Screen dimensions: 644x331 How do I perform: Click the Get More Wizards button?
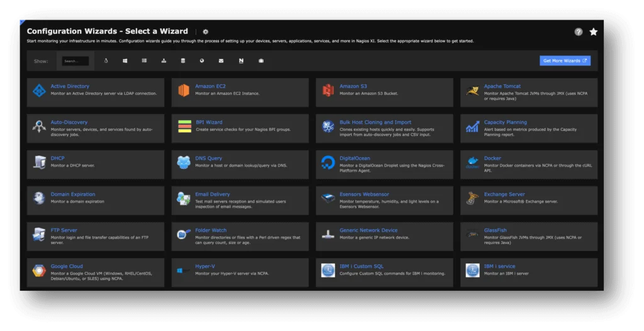pyautogui.click(x=565, y=61)
